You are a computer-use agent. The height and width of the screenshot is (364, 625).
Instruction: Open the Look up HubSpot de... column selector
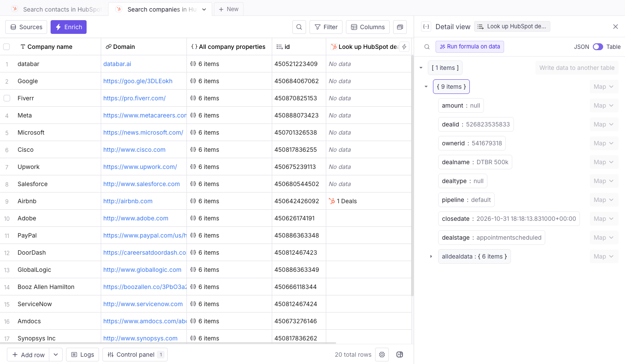click(512, 27)
